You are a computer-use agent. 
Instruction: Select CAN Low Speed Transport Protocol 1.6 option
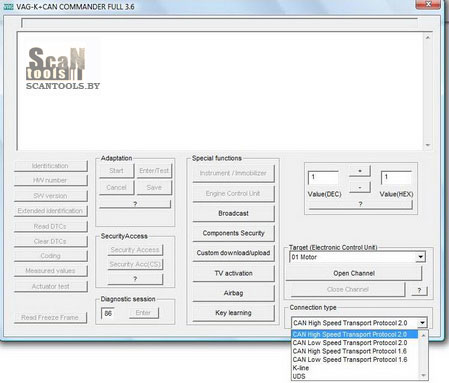pyautogui.click(x=354, y=359)
